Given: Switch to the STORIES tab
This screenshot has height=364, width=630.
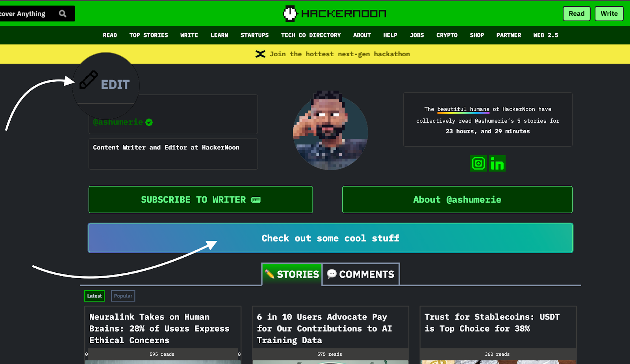Looking at the screenshot, I should click(292, 274).
